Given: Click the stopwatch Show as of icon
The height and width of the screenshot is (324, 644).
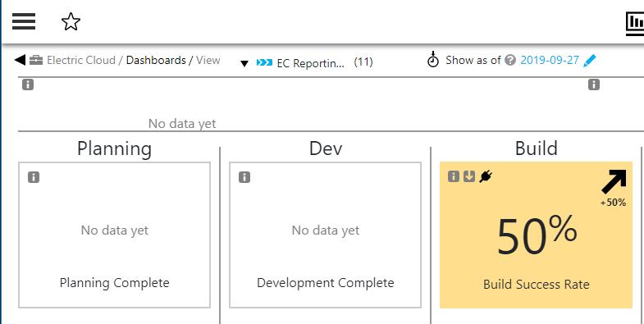Looking at the screenshot, I should coord(433,60).
